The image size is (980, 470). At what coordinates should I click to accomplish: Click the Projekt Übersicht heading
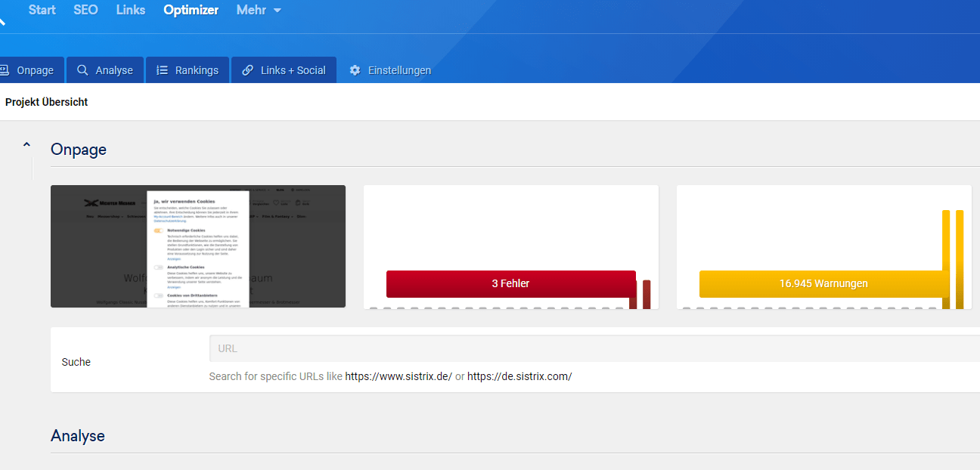(47, 102)
